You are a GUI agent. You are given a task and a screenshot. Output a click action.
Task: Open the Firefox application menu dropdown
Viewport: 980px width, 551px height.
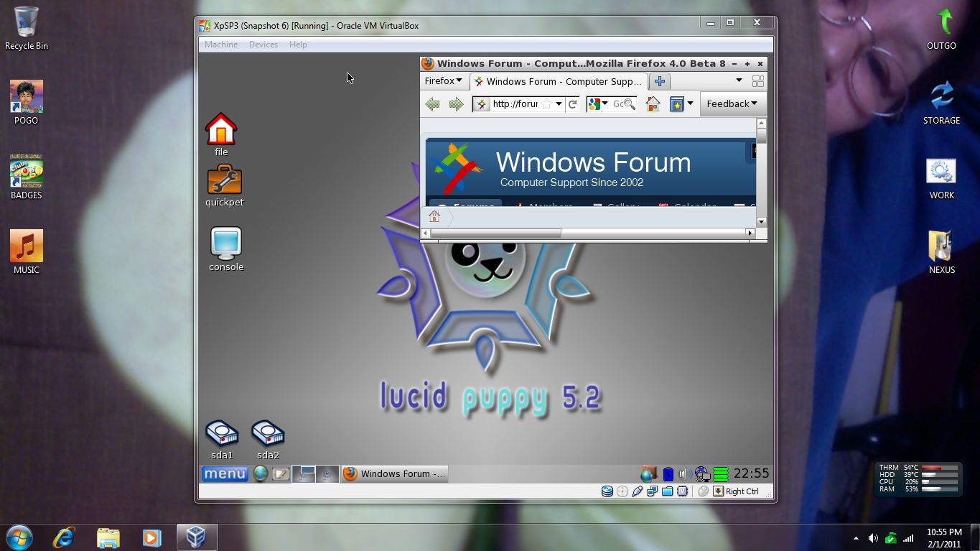click(443, 81)
